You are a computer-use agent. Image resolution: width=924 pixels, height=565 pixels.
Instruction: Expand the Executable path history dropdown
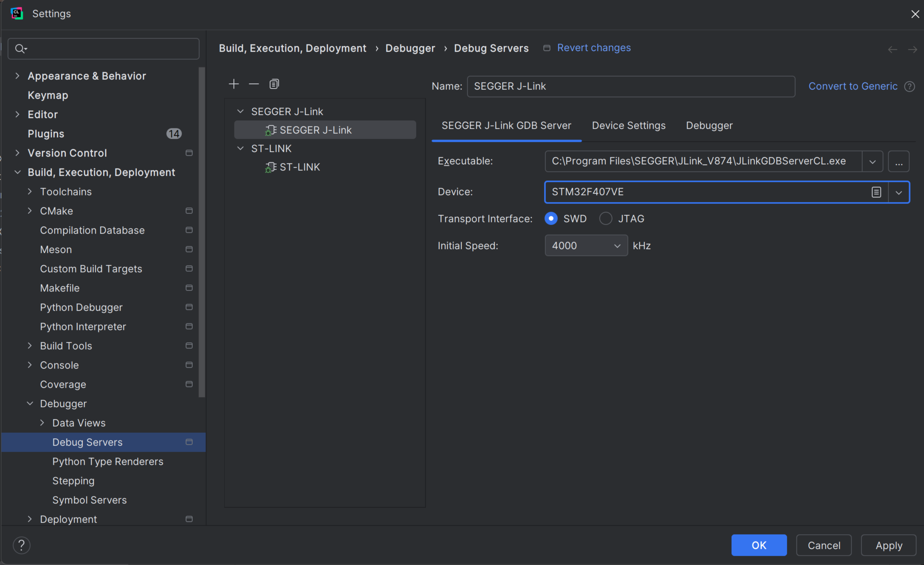872,161
